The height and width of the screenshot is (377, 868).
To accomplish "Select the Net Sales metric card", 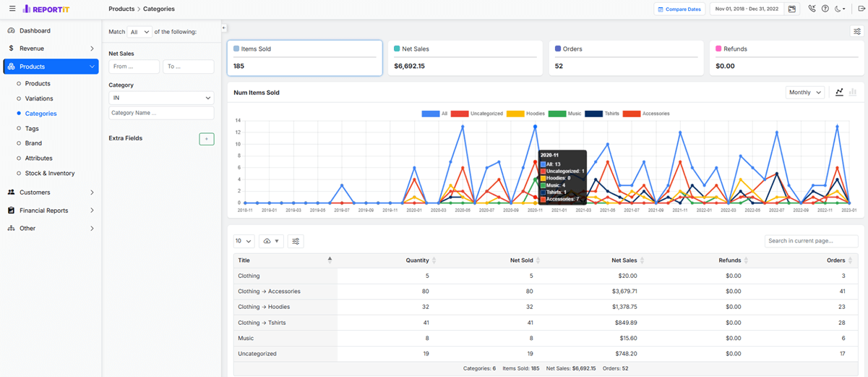I will (x=465, y=58).
